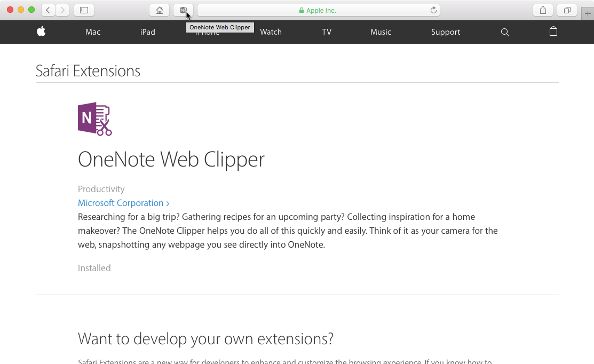The width and height of the screenshot is (594, 364).
Task: Show the Safari sidebar
Action: coord(84,10)
